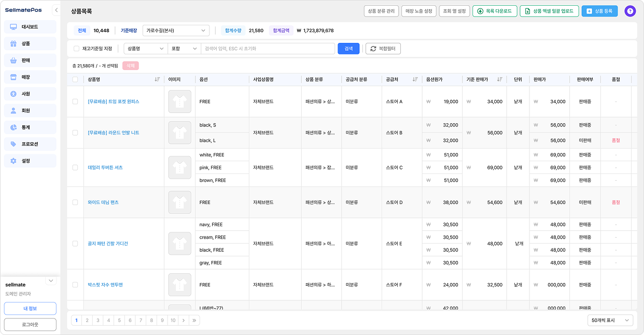This screenshot has width=644, height=335.
Task: Jump to last page with double arrow
Action: point(194,321)
